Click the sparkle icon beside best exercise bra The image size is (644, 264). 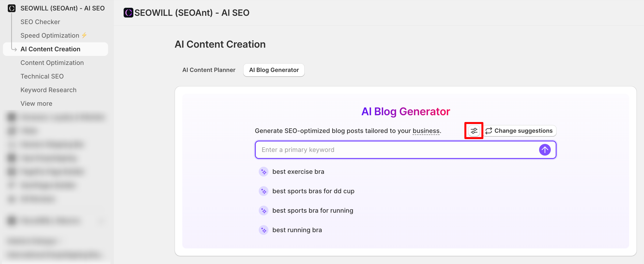click(x=264, y=172)
